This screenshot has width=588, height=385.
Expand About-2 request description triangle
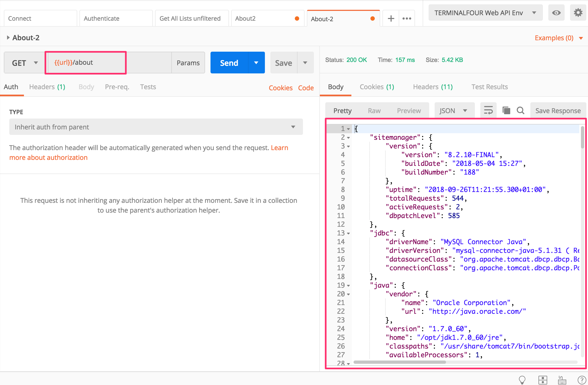click(8, 38)
